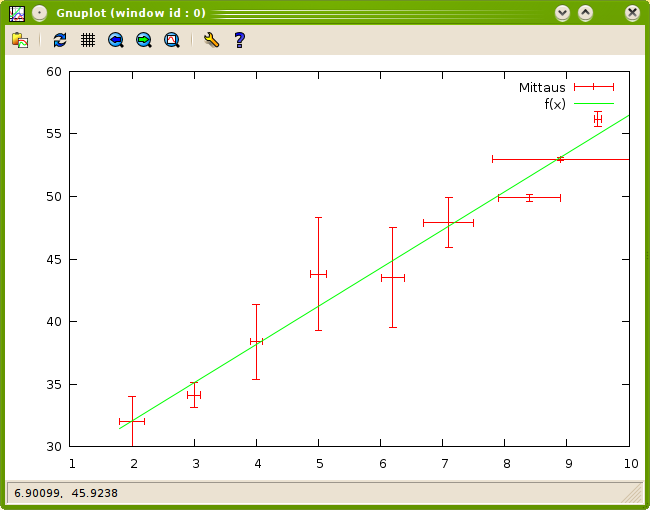650x510 pixels.
Task: Click y-axis label 50
Action: coord(54,197)
